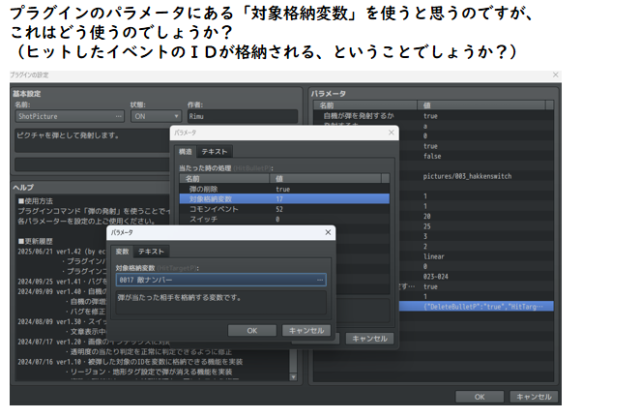
Task: Switch to テキスト tab beside 変数
Action: point(151,251)
